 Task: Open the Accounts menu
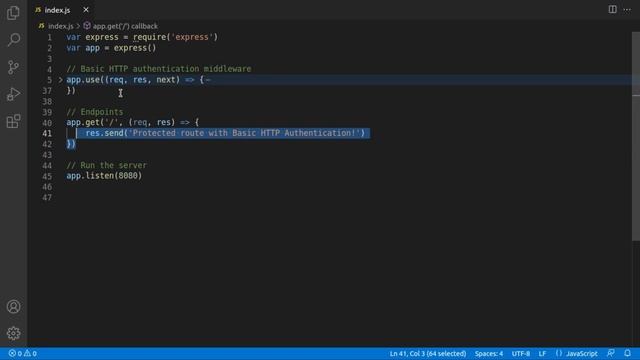click(x=13, y=307)
